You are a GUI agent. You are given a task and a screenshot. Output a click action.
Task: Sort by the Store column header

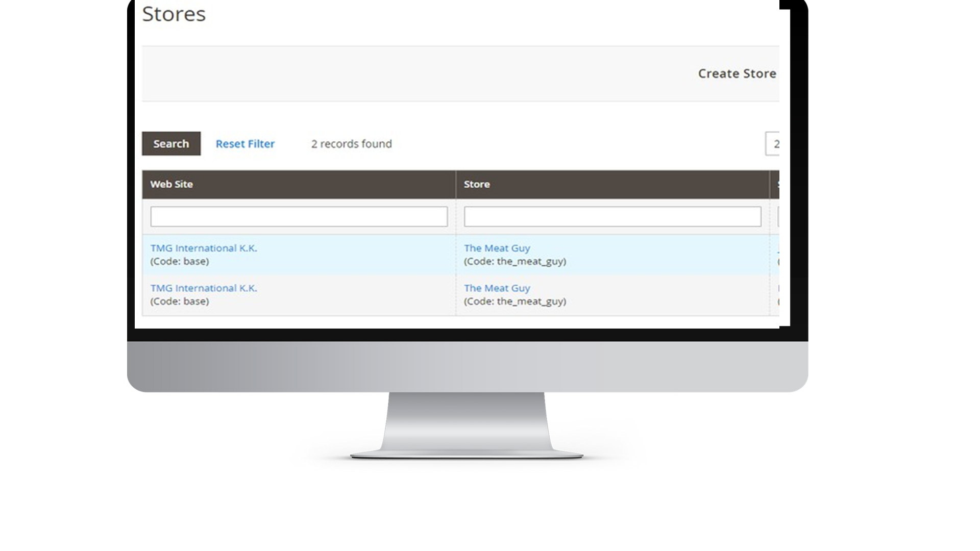(x=477, y=184)
